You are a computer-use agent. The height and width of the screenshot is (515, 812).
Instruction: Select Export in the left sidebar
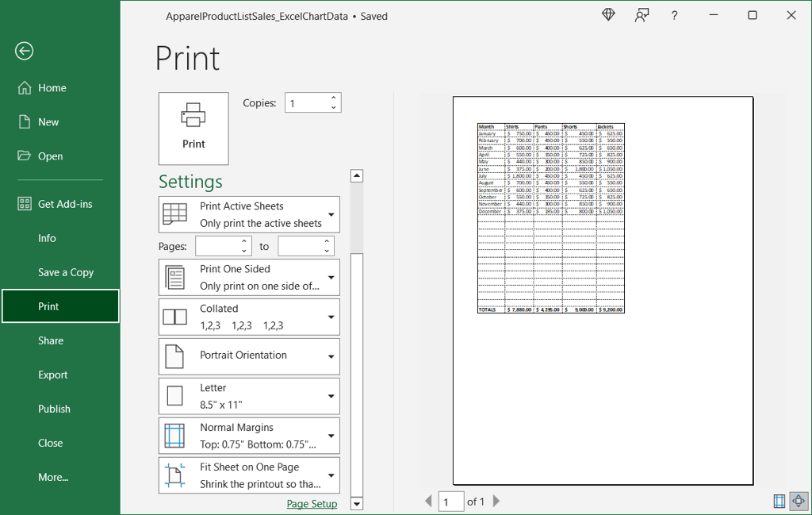point(53,375)
